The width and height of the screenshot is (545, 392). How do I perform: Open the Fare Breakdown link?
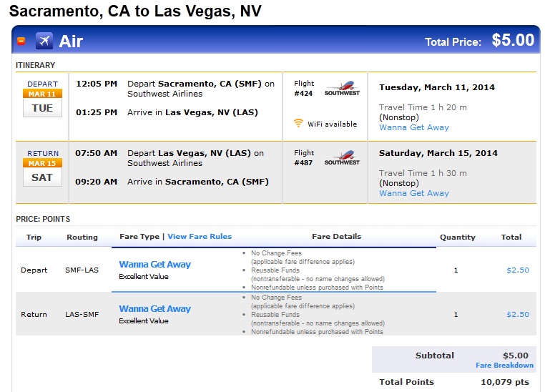504,366
